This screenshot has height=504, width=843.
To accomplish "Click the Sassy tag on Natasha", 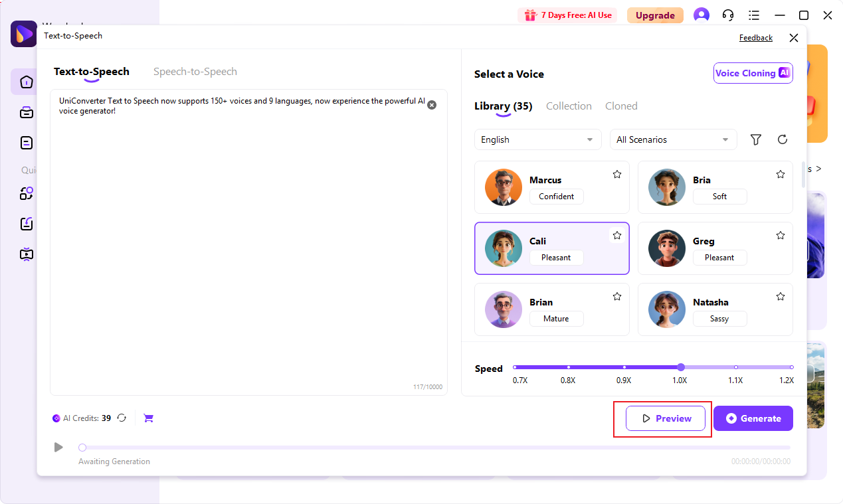I will coord(720,319).
